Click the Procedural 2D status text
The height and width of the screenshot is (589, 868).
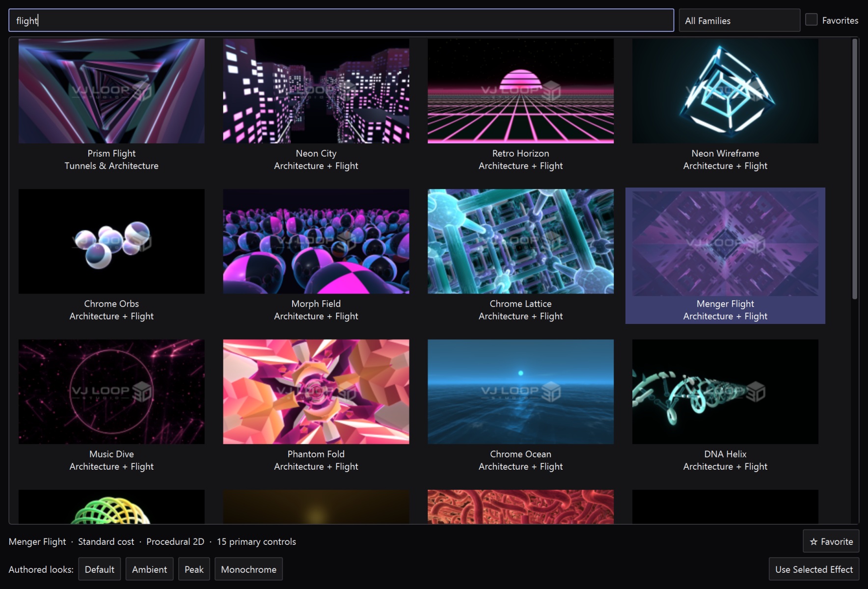175,541
